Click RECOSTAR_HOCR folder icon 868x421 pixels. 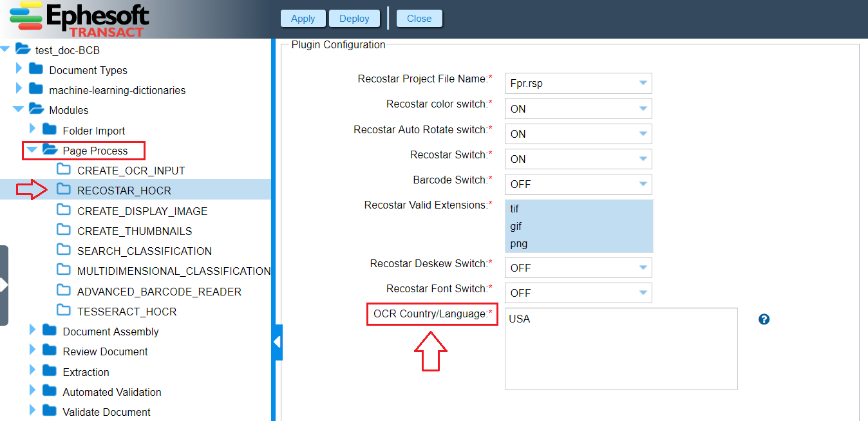pyautogui.click(x=63, y=190)
